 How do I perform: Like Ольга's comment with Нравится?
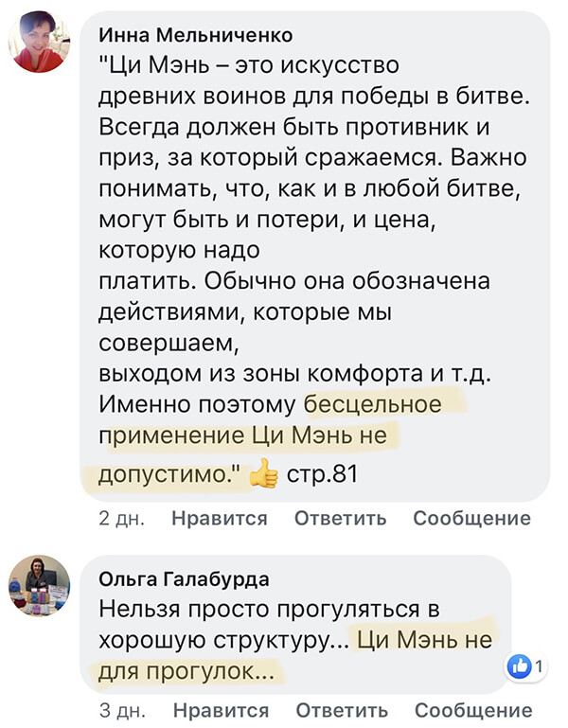pos(221,709)
